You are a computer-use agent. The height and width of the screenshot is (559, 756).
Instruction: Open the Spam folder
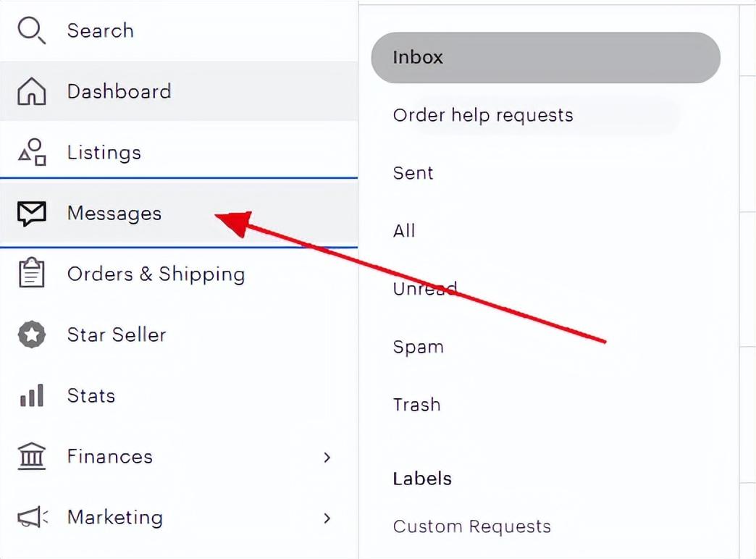click(x=418, y=347)
